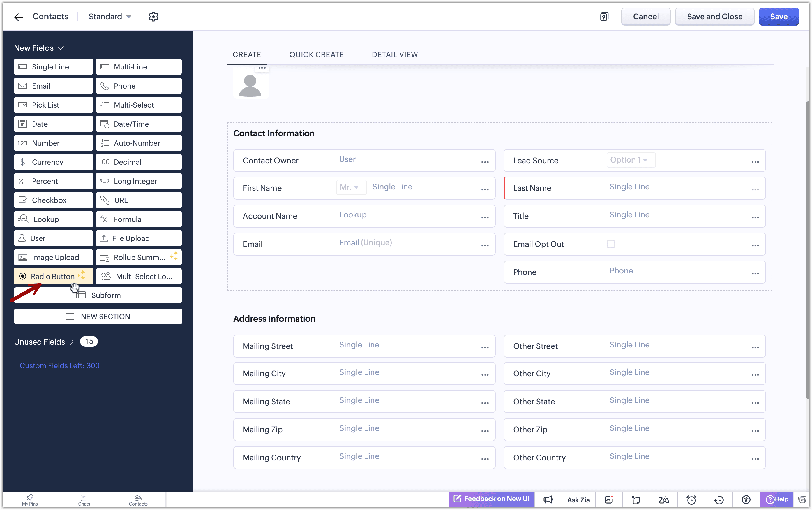Switch to the Quick Create tab
Image resolution: width=812 pixels, height=510 pixels.
pos(316,55)
